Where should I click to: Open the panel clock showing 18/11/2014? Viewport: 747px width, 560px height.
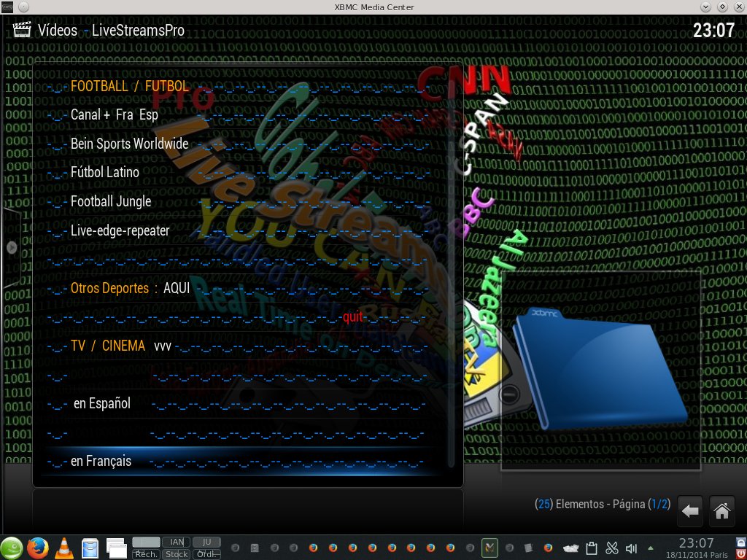(x=696, y=548)
